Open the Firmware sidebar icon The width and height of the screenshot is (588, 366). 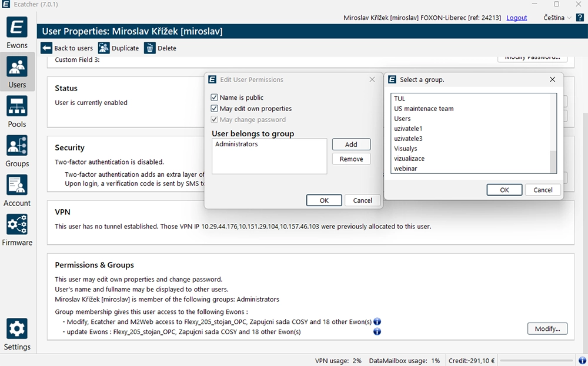coord(17,224)
